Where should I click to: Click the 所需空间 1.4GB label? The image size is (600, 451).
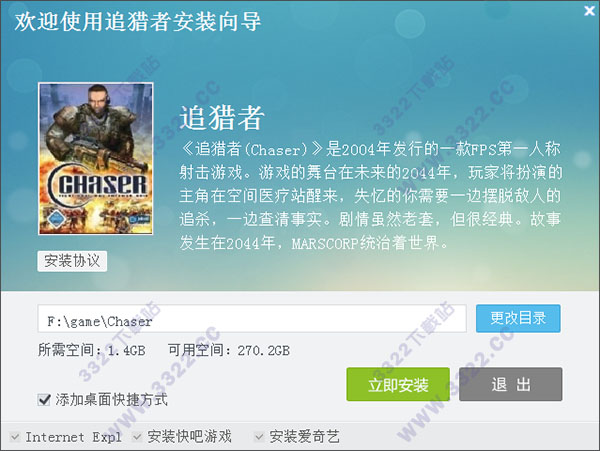91,350
